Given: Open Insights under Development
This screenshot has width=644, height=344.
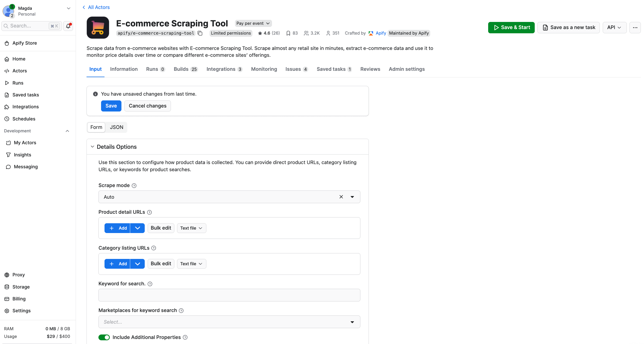Looking at the screenshot, I should 22,155.
